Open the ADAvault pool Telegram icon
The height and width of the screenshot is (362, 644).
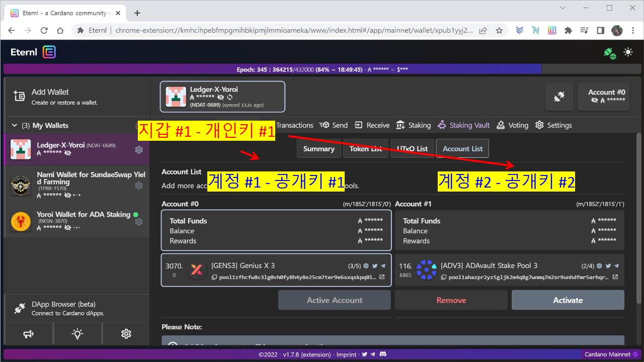[616, 266]
